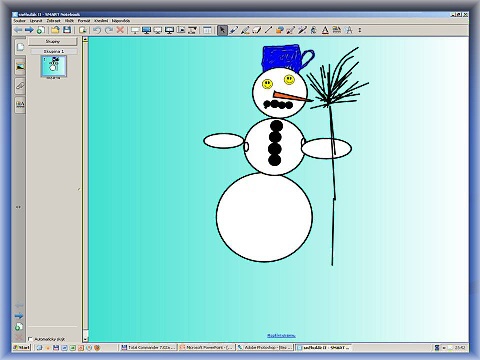Click the Start button on taskbar

[22, 347]
